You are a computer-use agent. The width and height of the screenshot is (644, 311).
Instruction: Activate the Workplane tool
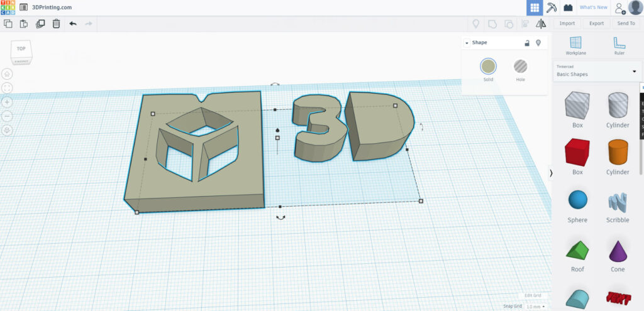pyautogui.click(x=576, y=45)
